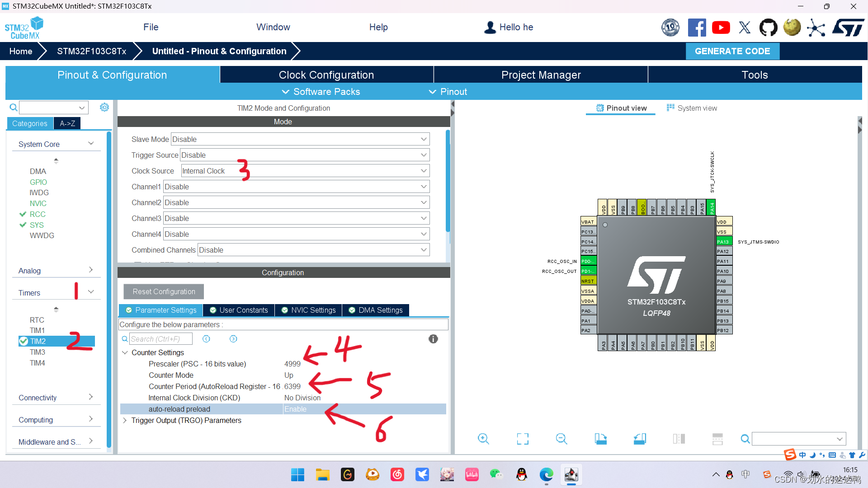Open the YouTube icon link
Image resolution: width=868 pixels, height=488 pixels.
[721, 28]
